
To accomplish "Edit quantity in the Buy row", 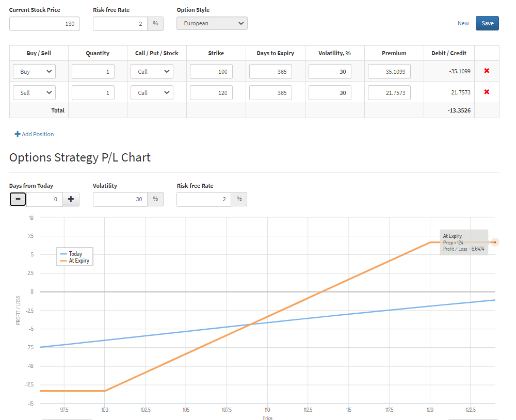I will pos(93,71).
